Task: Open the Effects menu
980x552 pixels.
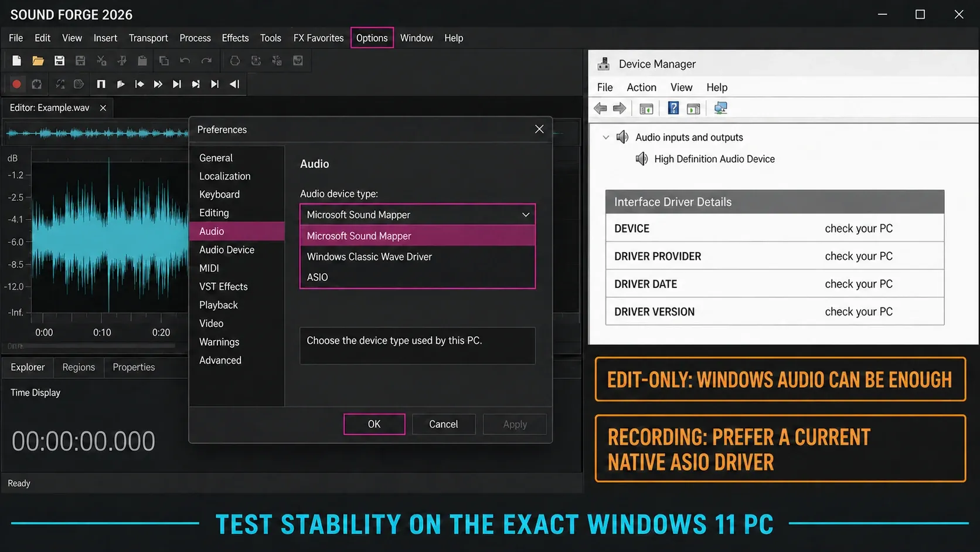Action: [x=235, y=38]
